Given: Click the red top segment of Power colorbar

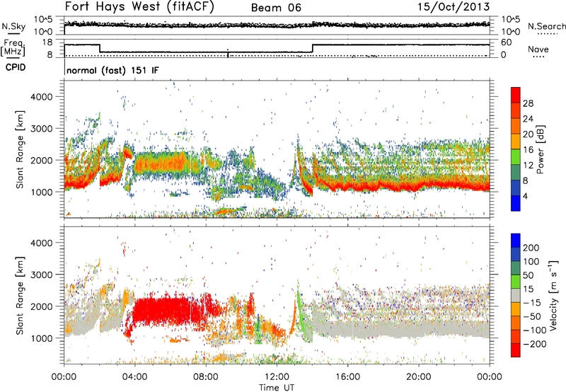Looking at the screenshot, I should (516, 95).
